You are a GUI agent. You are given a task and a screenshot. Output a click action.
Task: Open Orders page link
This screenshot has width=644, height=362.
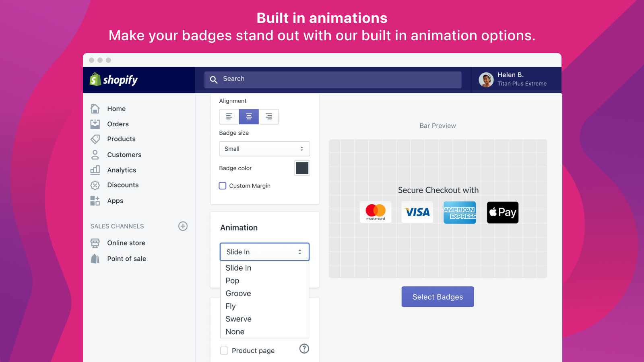[x=118, y=124]
